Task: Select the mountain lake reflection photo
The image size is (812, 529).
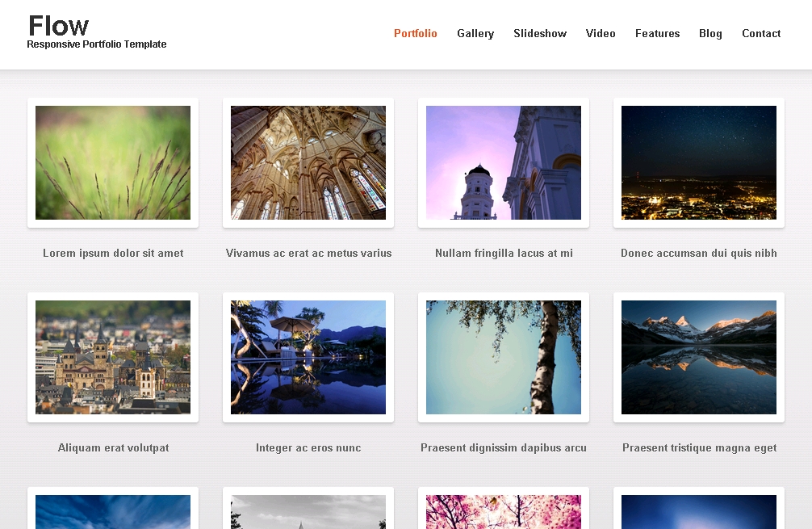Action: [699, 357]
